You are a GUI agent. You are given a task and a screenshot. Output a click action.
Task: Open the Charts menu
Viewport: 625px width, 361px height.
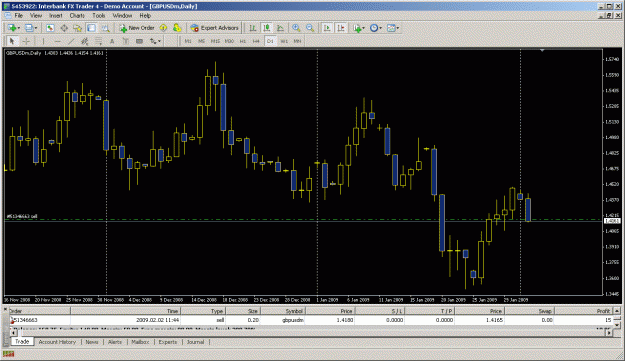pos(77,16)
